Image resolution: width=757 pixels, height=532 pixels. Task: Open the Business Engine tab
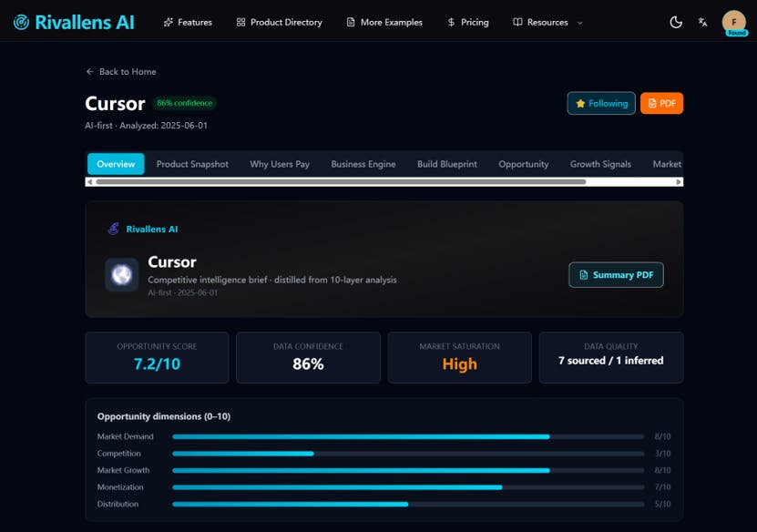(x=363, y=164)
